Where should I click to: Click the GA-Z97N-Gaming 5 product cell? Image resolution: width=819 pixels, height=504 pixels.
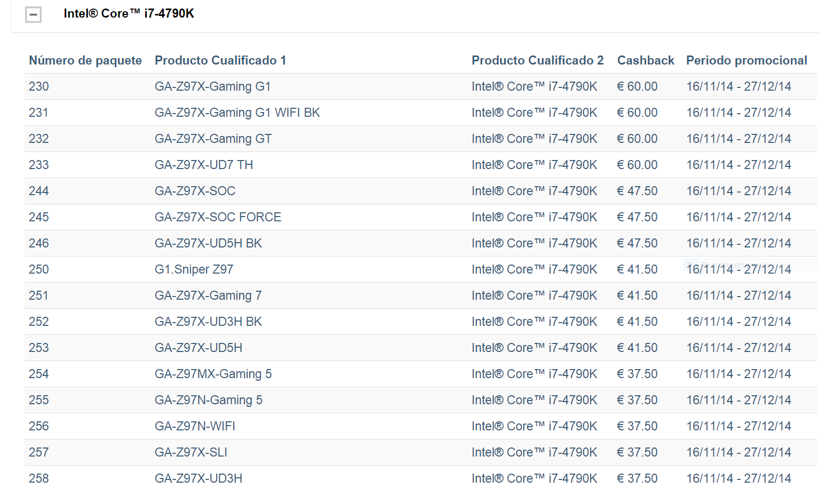209,400
